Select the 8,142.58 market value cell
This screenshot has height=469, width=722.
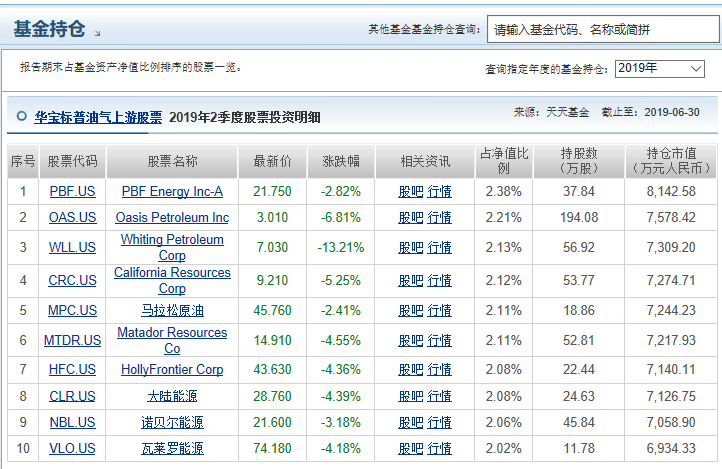click(x=671, y=191)
